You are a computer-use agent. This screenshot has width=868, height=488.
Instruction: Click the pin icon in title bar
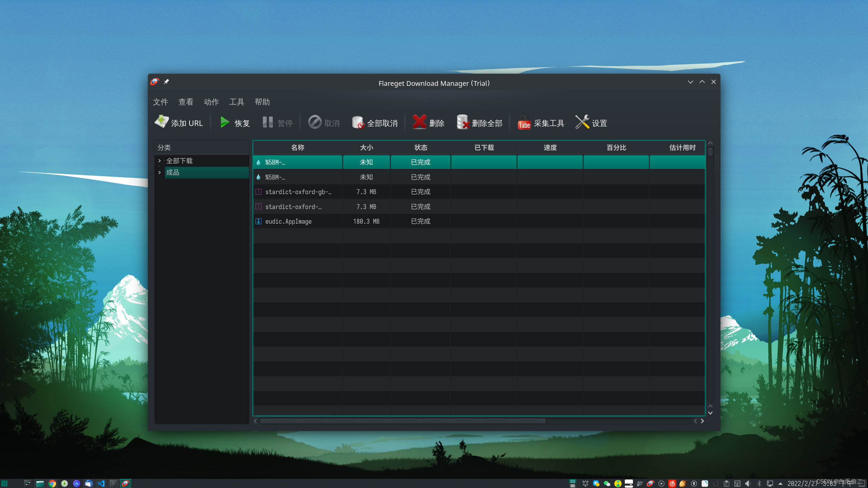click(x=166, y=82)
